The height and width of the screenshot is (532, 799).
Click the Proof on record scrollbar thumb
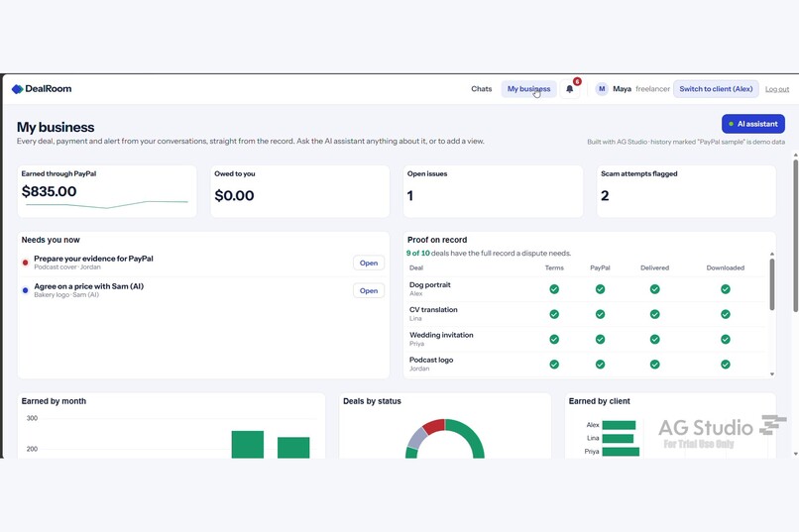pyautogui.click(x=772, y=284)
